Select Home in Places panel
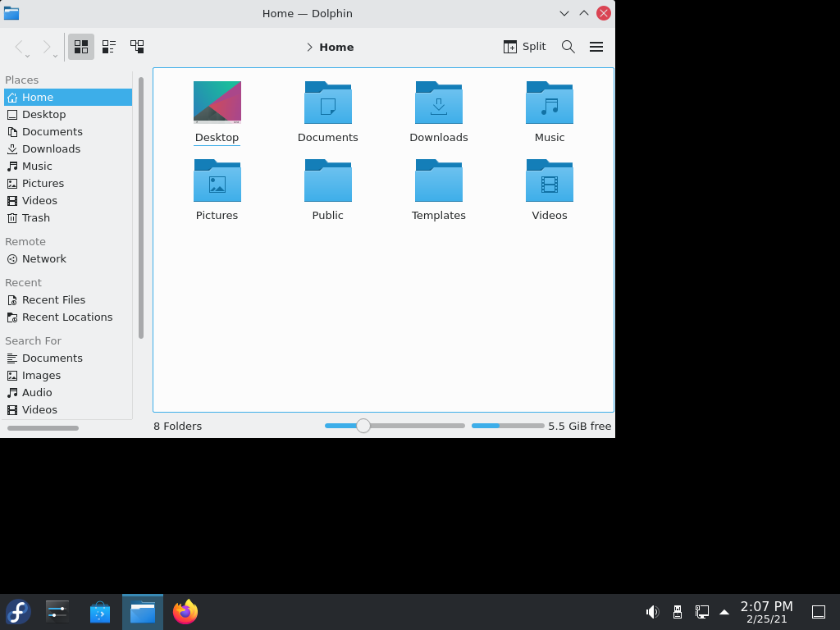Image resolution: width=840 pixels, height=630 pixels. (x=68, y=97)
